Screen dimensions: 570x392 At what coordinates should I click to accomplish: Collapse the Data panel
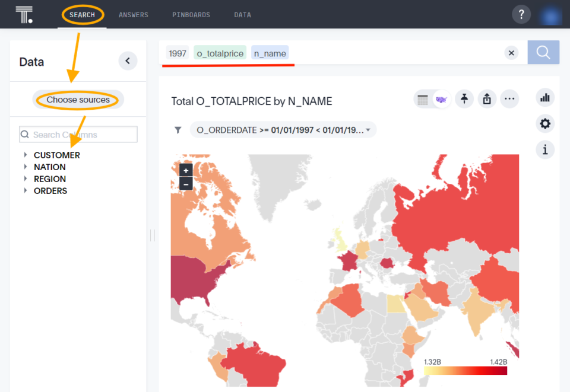coord(127,60)
